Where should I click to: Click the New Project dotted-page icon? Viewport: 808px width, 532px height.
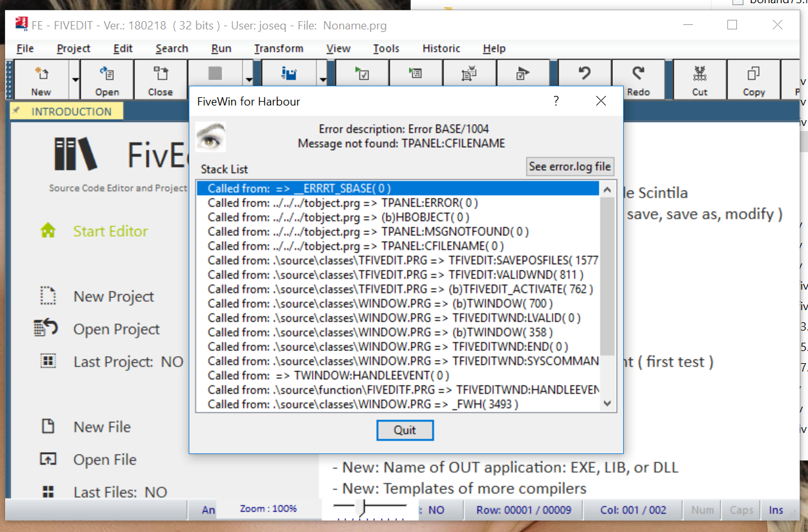pyautogui.click(x=48, y=295)
